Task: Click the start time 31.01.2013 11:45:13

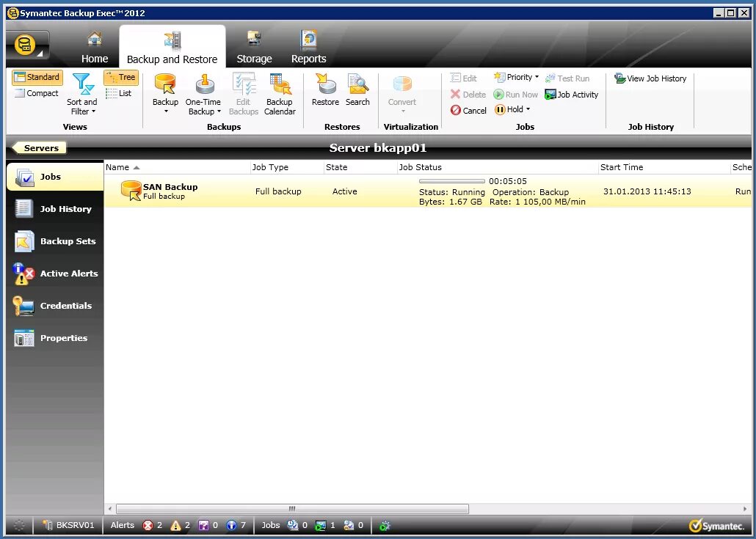Action: [647, 191]
